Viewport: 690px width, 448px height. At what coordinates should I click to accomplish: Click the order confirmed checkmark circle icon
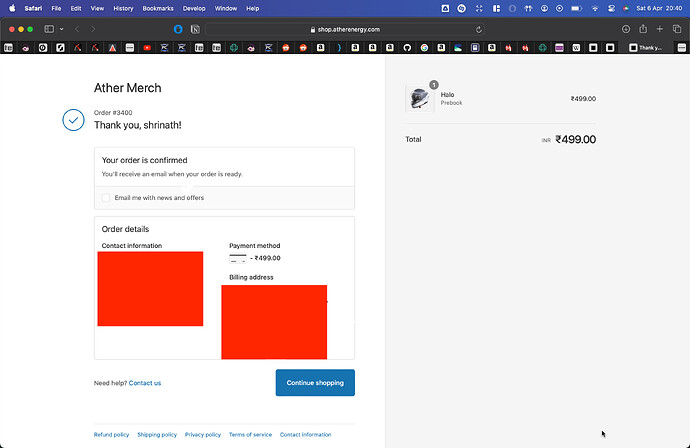pyautogui.click(x=73, y=120)
